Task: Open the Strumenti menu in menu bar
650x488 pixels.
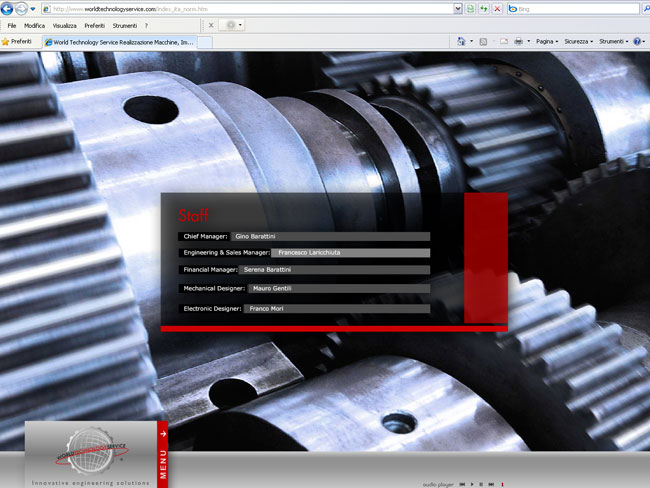Action: tap(125, 26)
